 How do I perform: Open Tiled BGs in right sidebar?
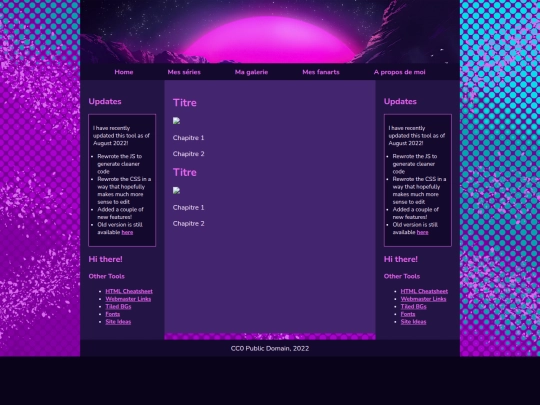click(413, 307)
